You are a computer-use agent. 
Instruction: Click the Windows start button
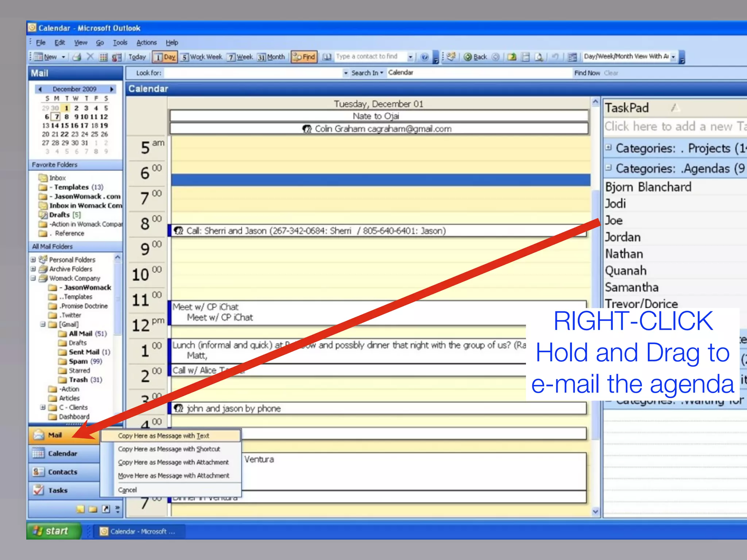(54, 531)
